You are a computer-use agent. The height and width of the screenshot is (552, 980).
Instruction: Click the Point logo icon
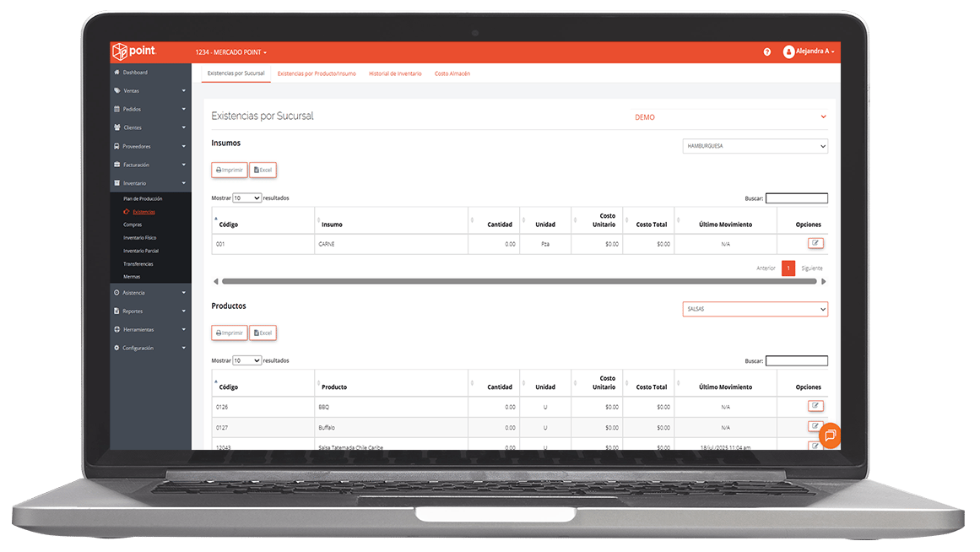(x=120, y=51)
